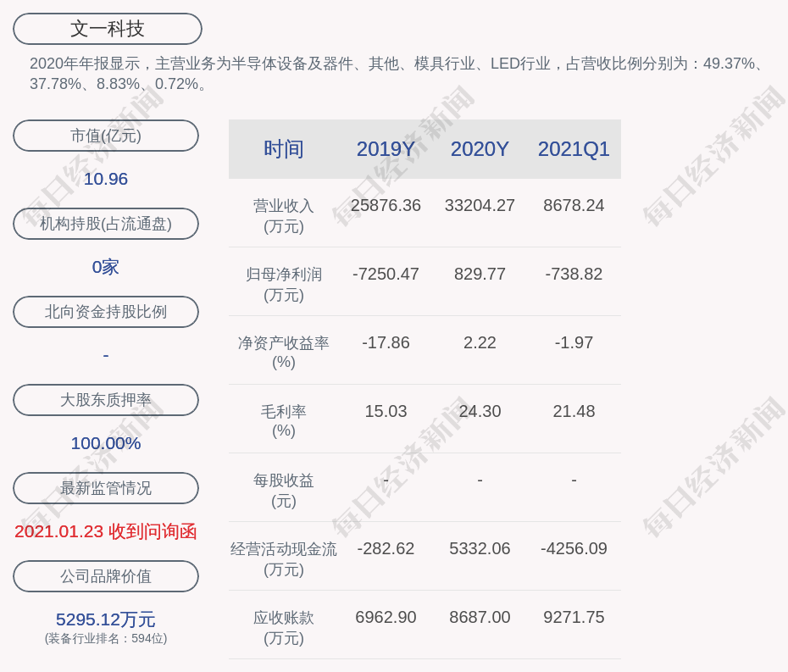Click the 时间 column header
The image size is (788, 672).
(284, 149)
